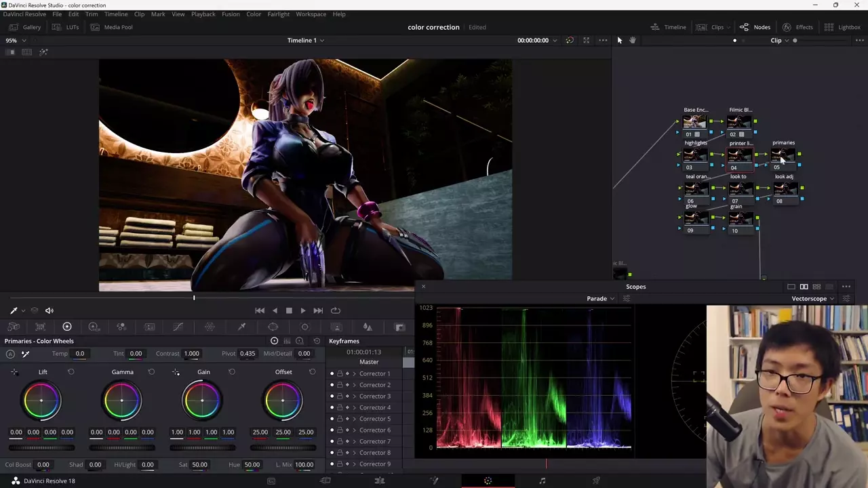Toggle keyframe enable dot for Corrector 1
Viewport: 868px width, 488px height.
coord(332,374)
